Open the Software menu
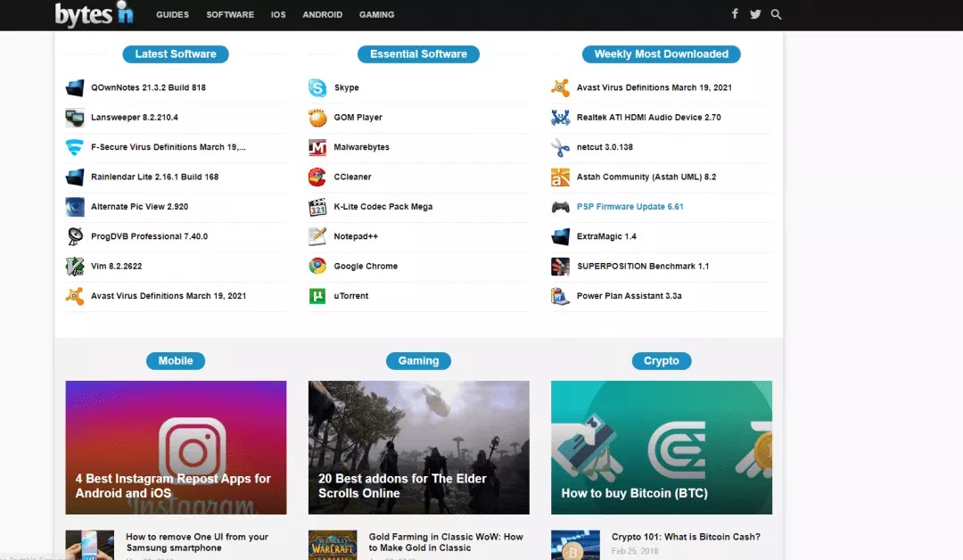 230,15
